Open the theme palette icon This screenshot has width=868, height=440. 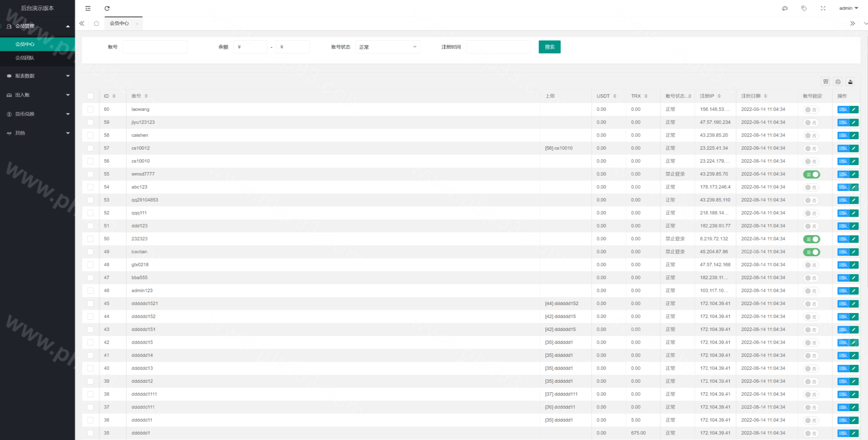pyautogui.click(x=785, y=8)
